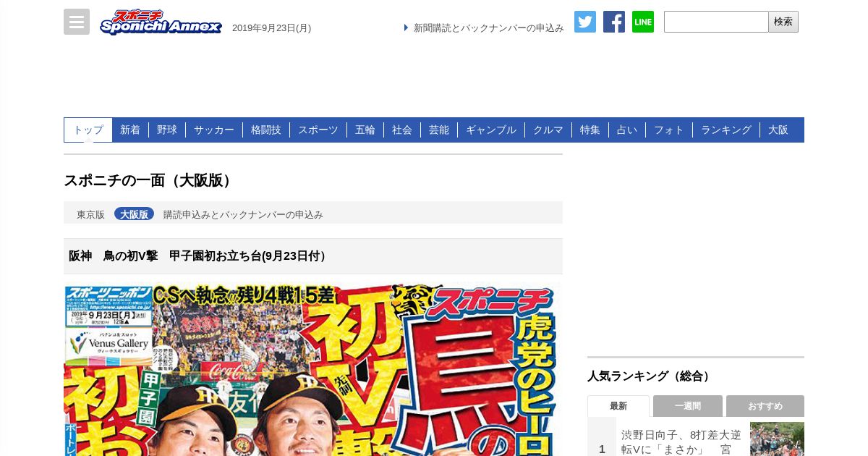Open the 社会 navigation item
Screen dimensions: 868x456
(x=402, y=130)
